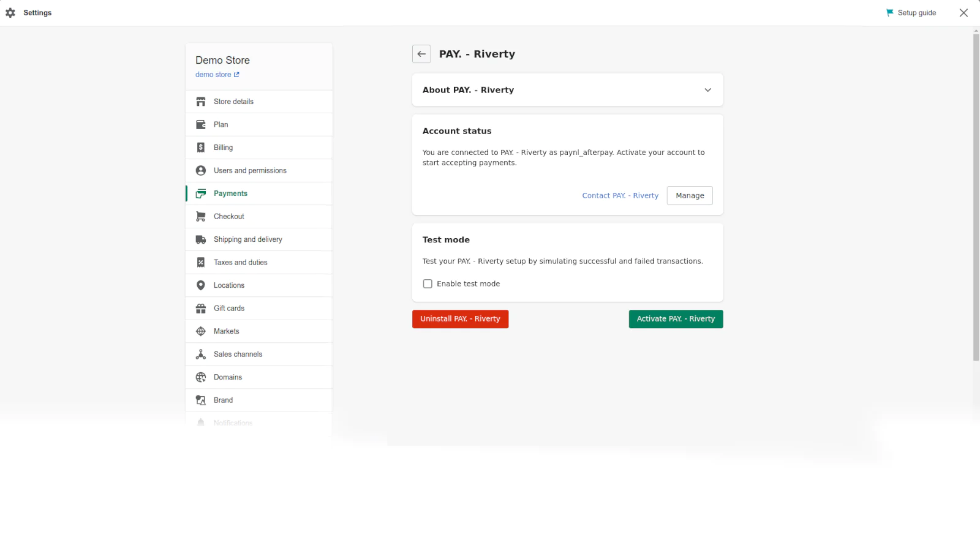Click the Markets globe icon
Image resolution: width=980 pixels, height=551 pixels.
coord(200,331)
